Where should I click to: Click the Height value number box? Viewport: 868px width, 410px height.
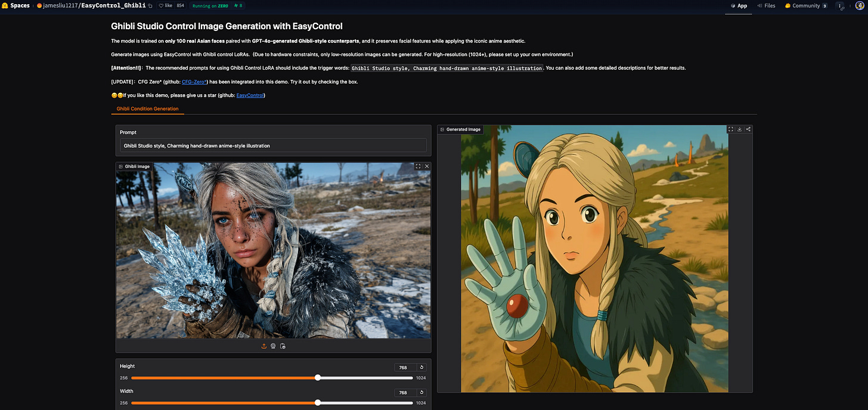[x=405, y=368]
